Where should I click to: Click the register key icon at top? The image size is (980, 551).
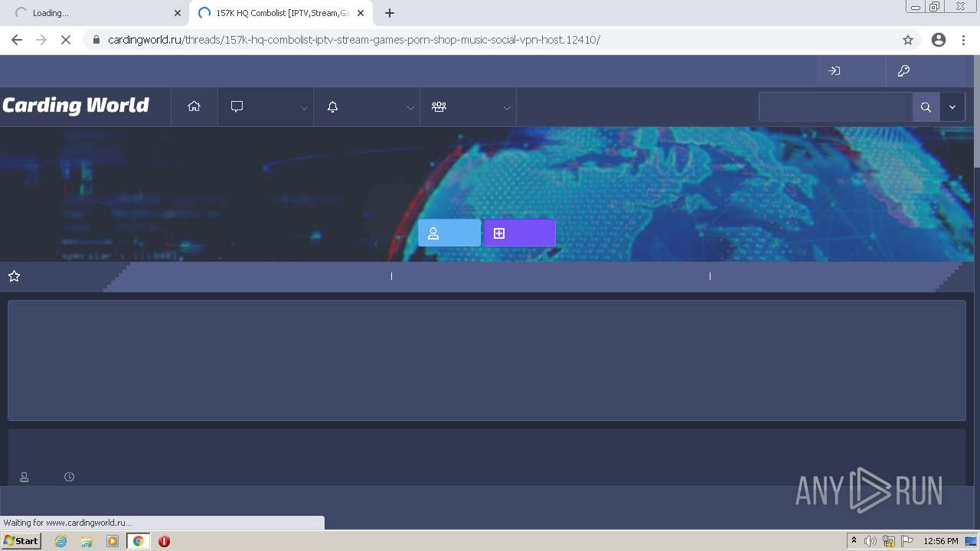(903, 71)
